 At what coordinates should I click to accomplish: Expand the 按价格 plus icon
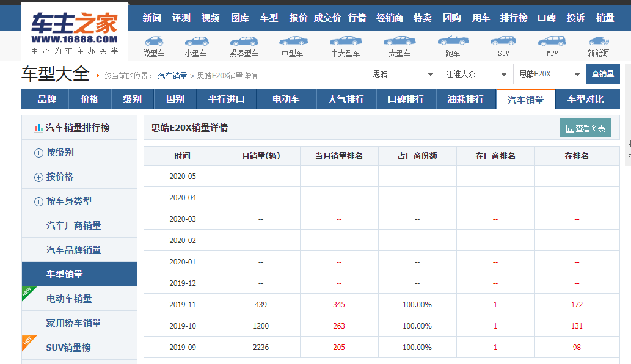[38, 177]
